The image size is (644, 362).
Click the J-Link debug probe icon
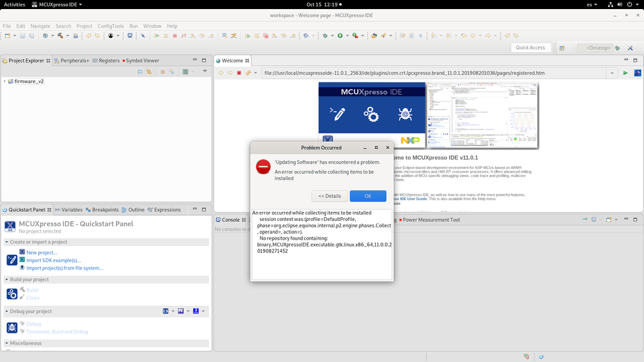(196, 311)
